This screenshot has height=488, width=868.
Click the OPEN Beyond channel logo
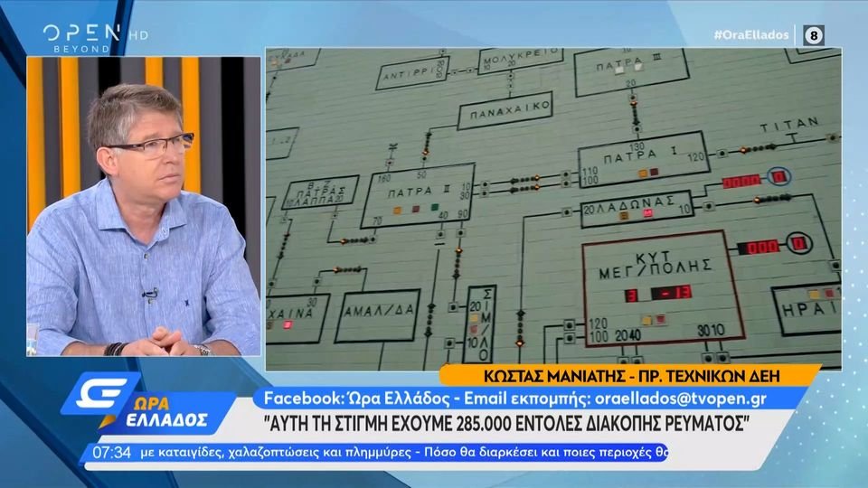(x=81, y=37)
